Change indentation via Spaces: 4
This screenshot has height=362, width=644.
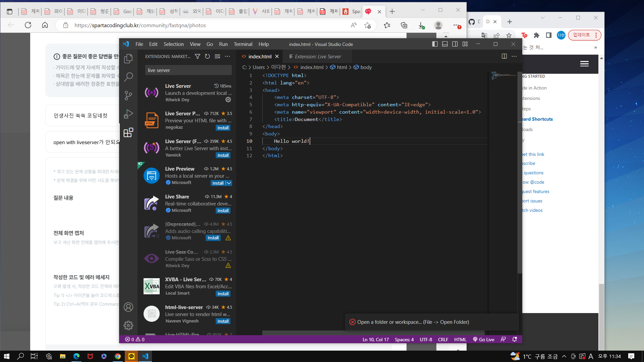(404, 339)
